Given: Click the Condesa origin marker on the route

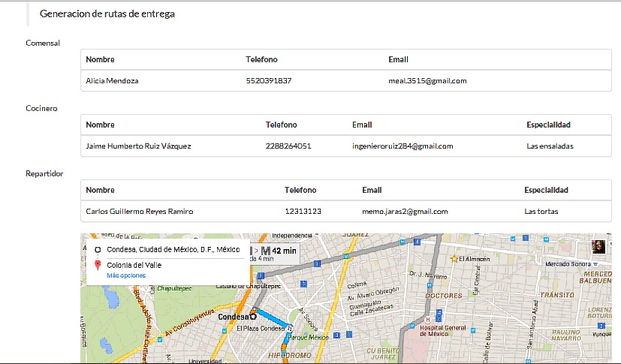Looking at the screenshot, I should pyautogui.click(x=253, y=317).
